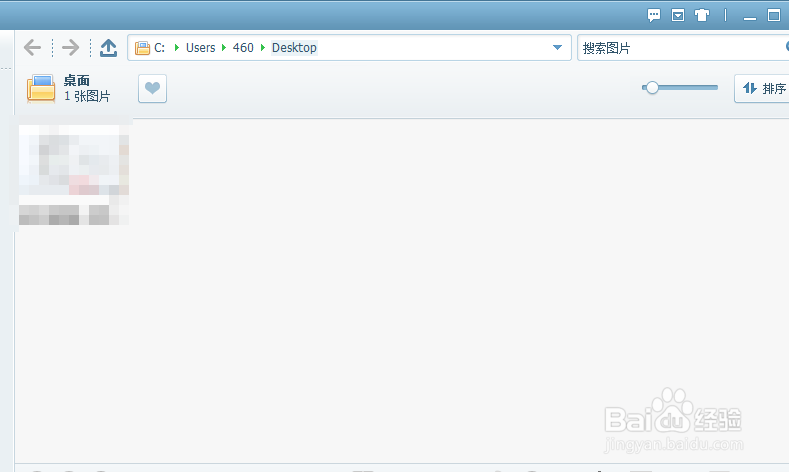Click the 1 张图片 count label
This screenshot has height=472, width=789.
point(87,96)
